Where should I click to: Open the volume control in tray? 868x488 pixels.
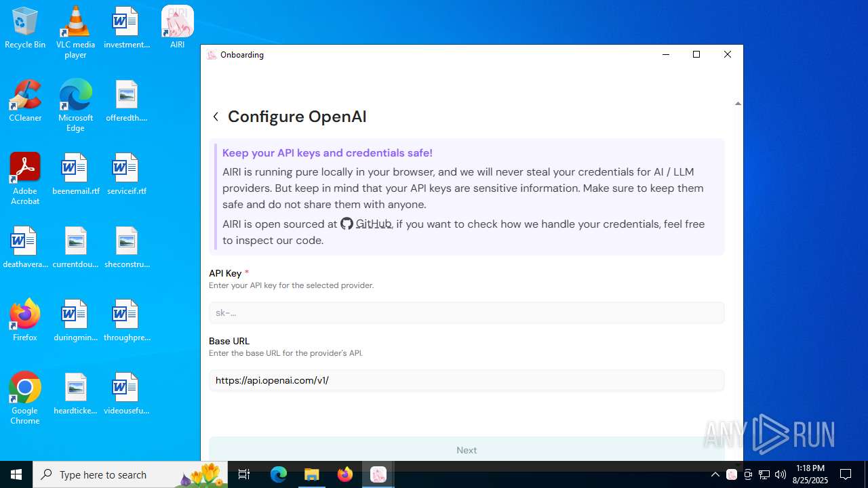[x=781, y=474]
